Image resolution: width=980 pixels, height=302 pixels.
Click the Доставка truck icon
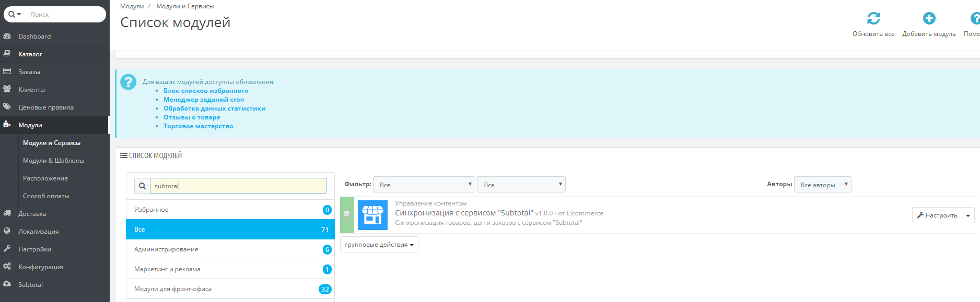[7, 213]
